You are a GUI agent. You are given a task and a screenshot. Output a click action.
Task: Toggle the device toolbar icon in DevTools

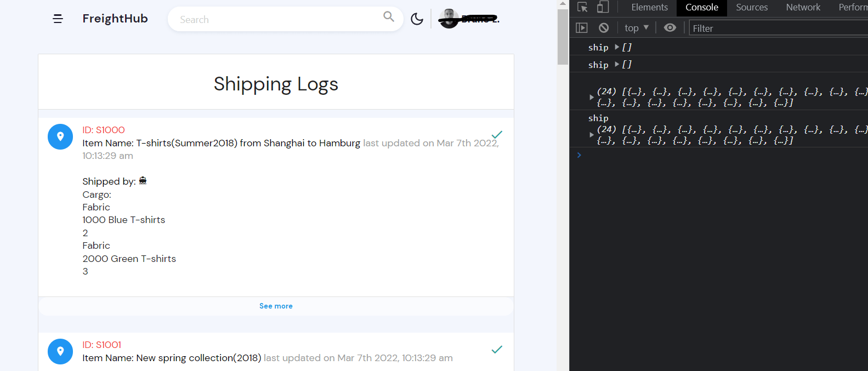coord(603,7)
